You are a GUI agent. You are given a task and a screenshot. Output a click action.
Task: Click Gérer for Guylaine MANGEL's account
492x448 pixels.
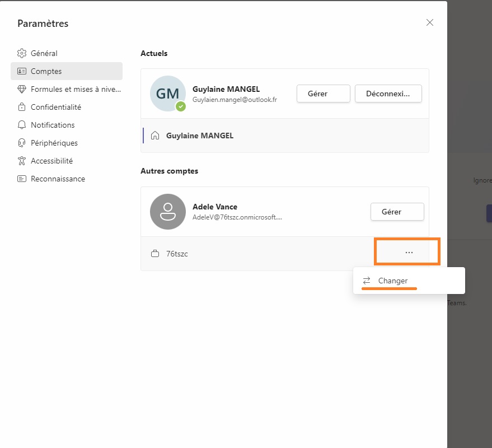pyautogui.click(x=324, y=94)
